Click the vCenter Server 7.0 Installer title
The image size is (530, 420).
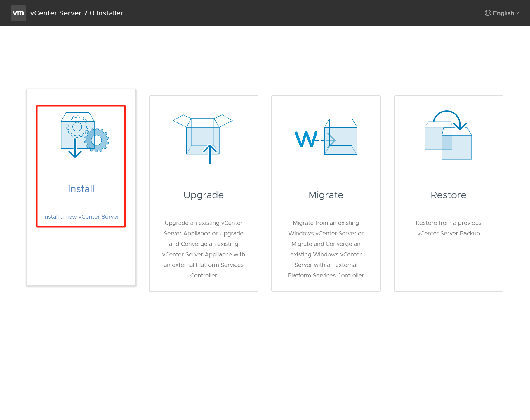pyautogui.click(x=77, y=13)
